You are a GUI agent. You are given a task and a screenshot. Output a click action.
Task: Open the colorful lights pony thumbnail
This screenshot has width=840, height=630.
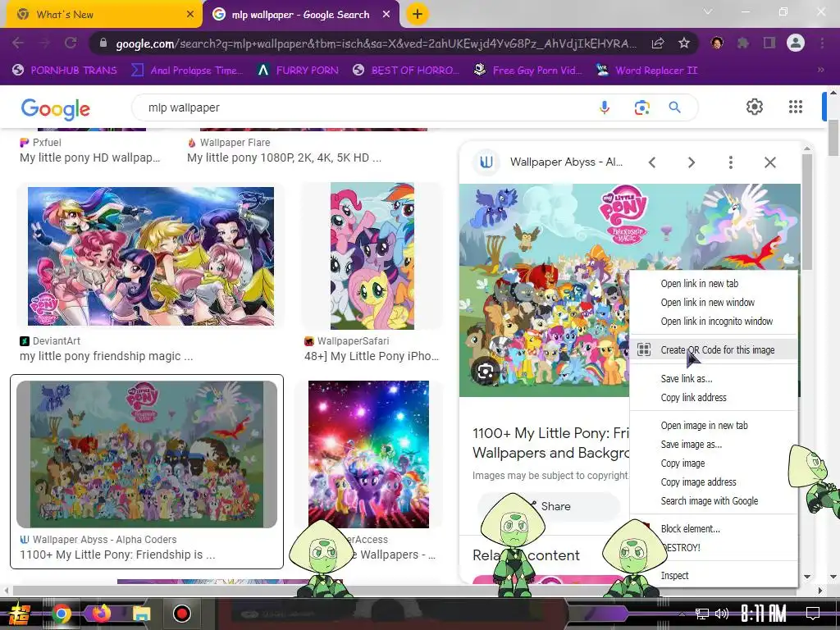tap(368, 454)
